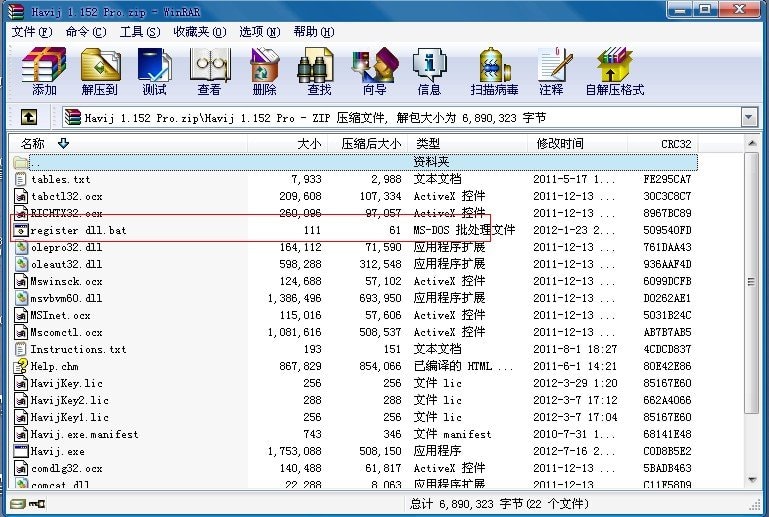This screenshot has height=517, width=769.
Task: Sort by 大小 column header
Action: click(x=288, y=144)
